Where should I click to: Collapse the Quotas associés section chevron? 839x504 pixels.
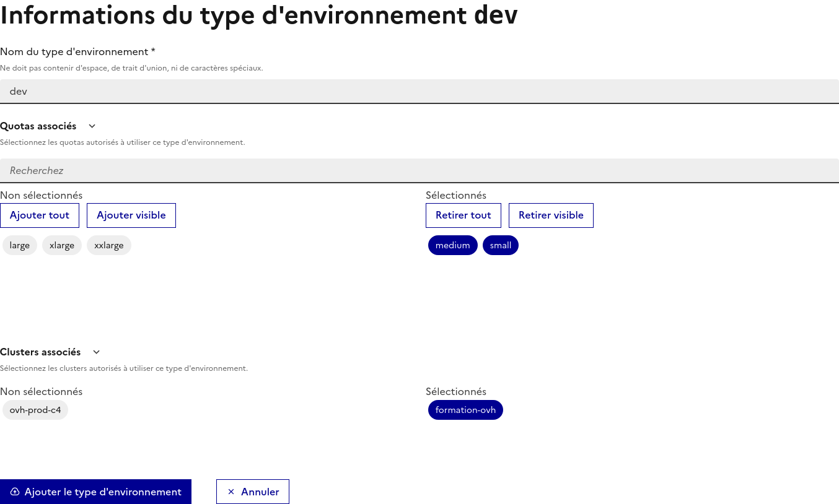[x=92, y=126]
